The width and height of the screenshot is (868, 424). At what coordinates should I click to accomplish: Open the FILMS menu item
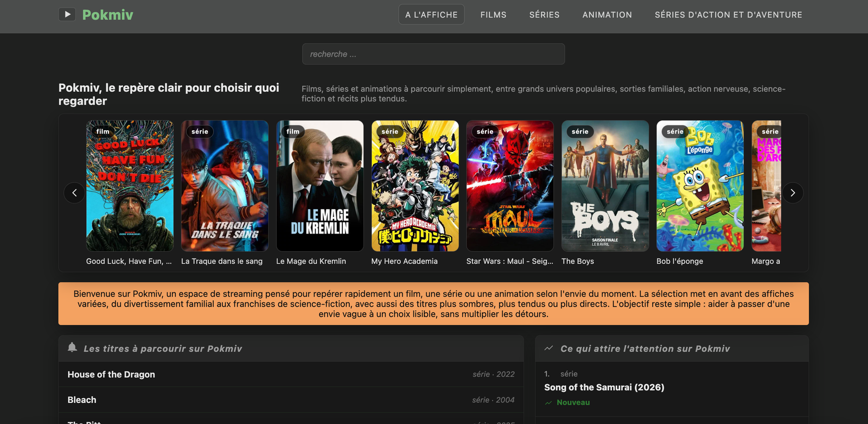coord(493,15)
